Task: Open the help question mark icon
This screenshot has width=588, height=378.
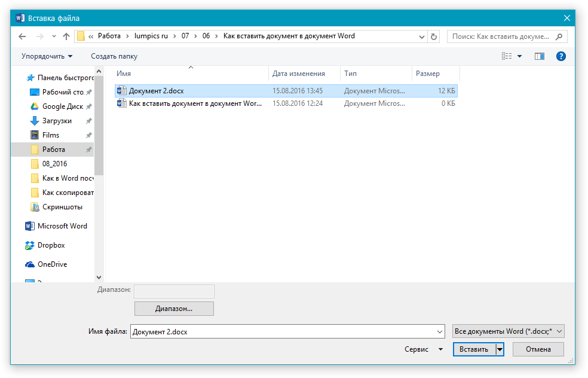Action: (561, 56)
